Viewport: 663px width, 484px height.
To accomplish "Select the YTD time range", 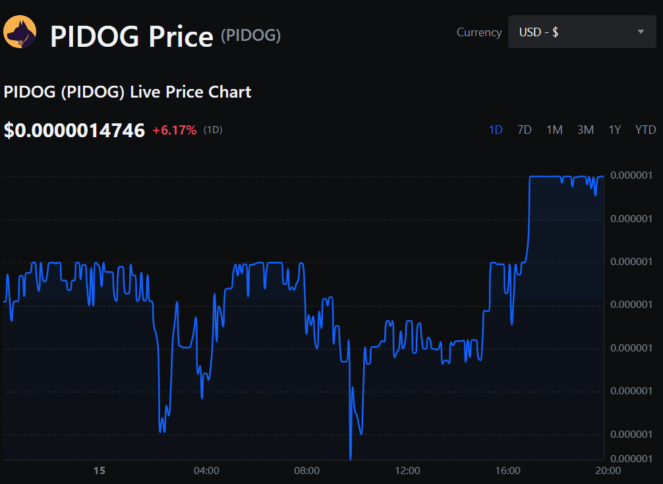I will click(646, 130).
